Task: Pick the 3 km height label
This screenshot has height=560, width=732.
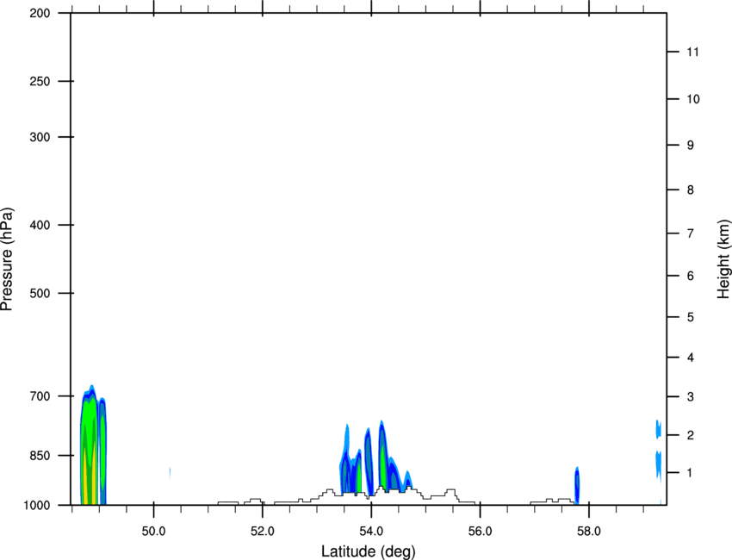Action: [x=691, y=396]
